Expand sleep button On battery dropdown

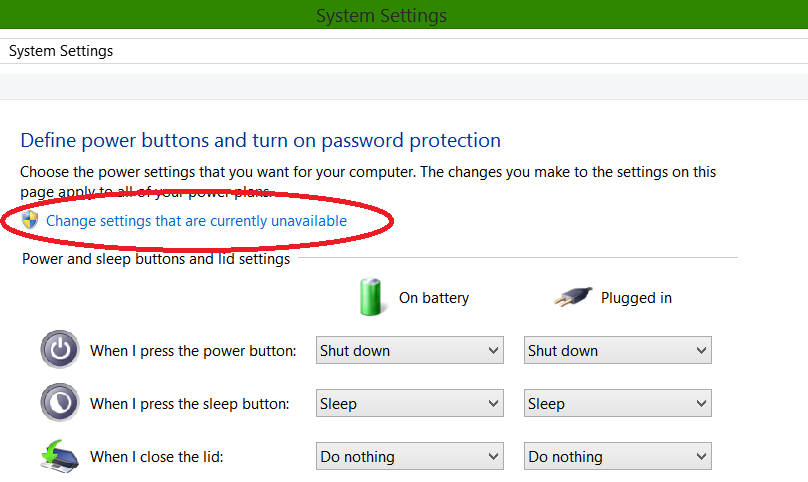click(410, 403)
